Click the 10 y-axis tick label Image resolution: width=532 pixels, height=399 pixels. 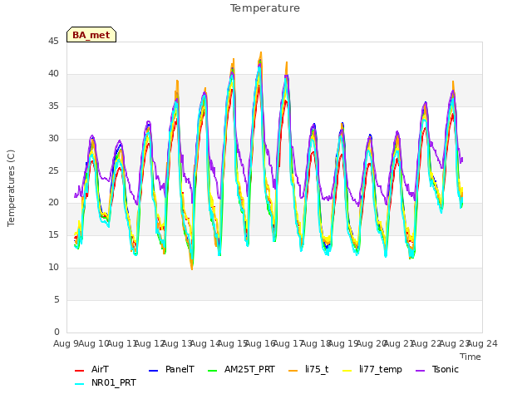pyautogui.click(x=53, y=268)
